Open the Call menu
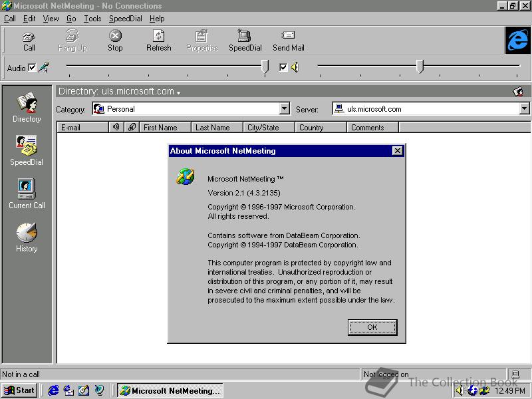 click(x=9, y=19)
